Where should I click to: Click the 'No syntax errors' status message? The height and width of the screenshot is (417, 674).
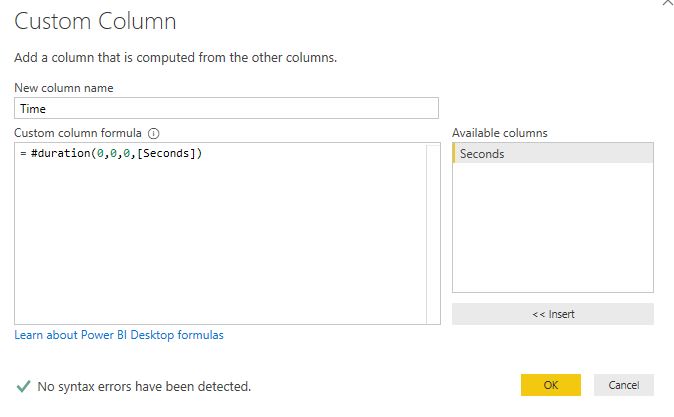click(144, 386)
